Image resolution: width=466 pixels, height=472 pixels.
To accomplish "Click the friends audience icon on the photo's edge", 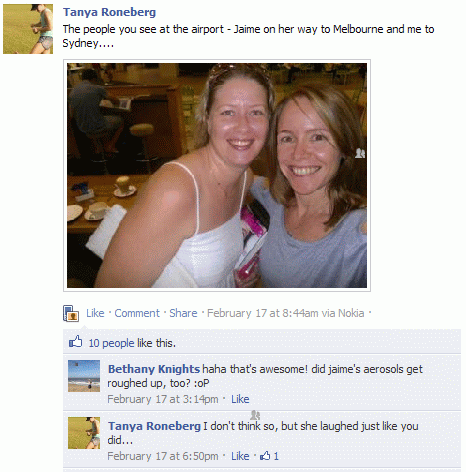I will click(x=360, y=153).
